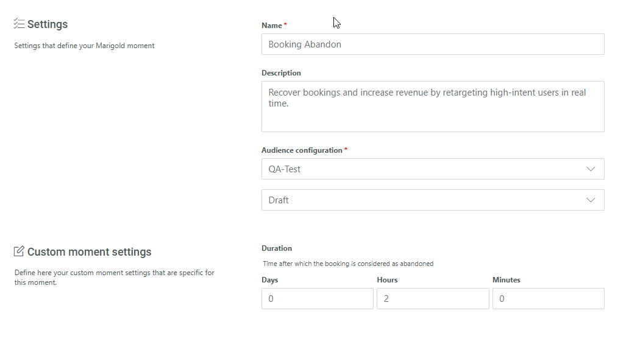Select the Days duration input
Viewport: 629px width, 364px height.
317,299
